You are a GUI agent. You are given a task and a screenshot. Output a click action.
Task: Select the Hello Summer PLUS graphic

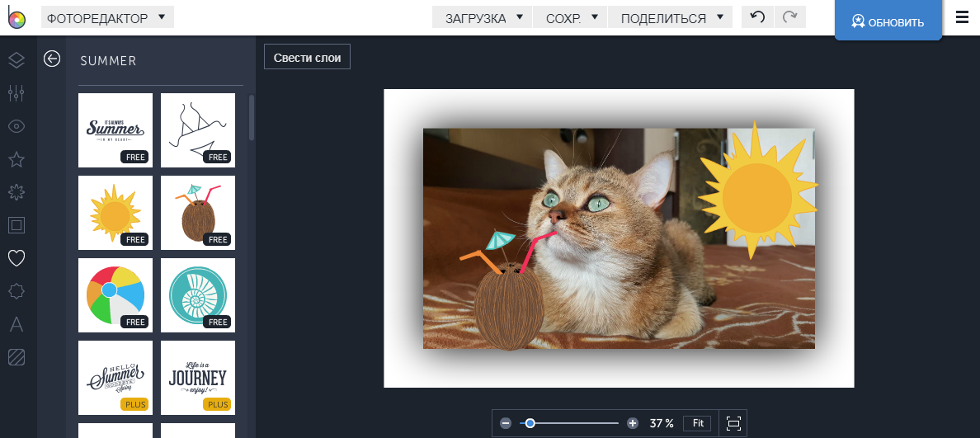point(115,378)
